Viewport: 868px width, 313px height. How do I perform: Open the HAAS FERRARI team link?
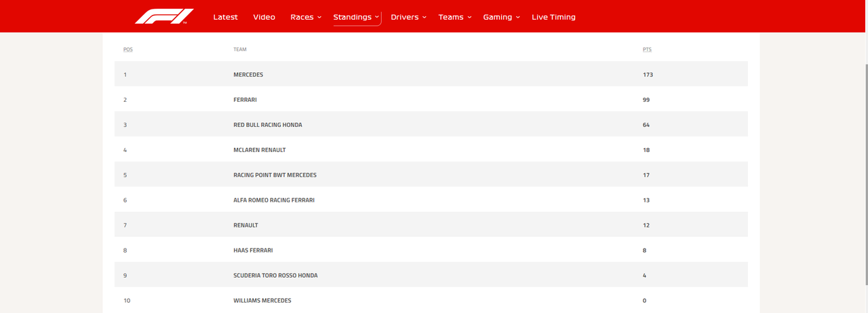[253, 251]
